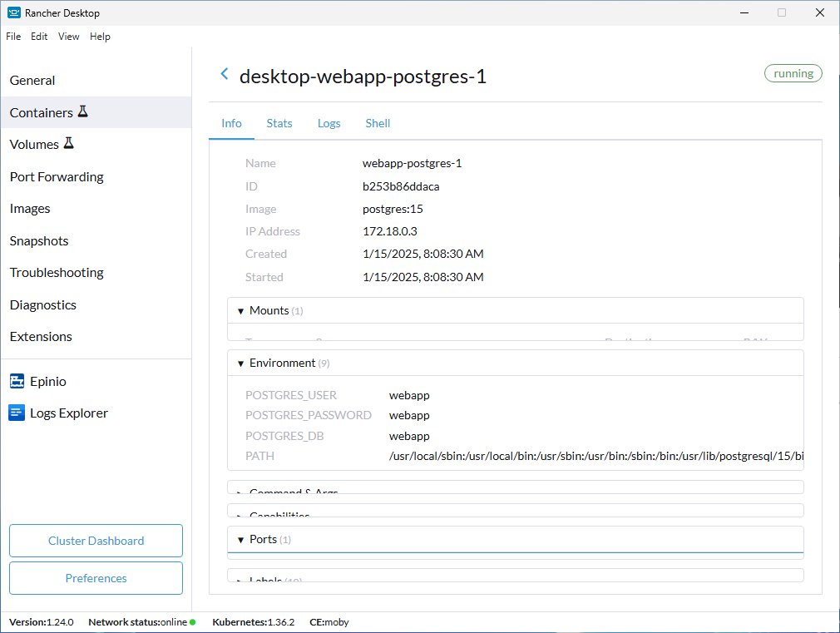Go to the General page
The image size is (840, 633).
[x=96, y=81]
